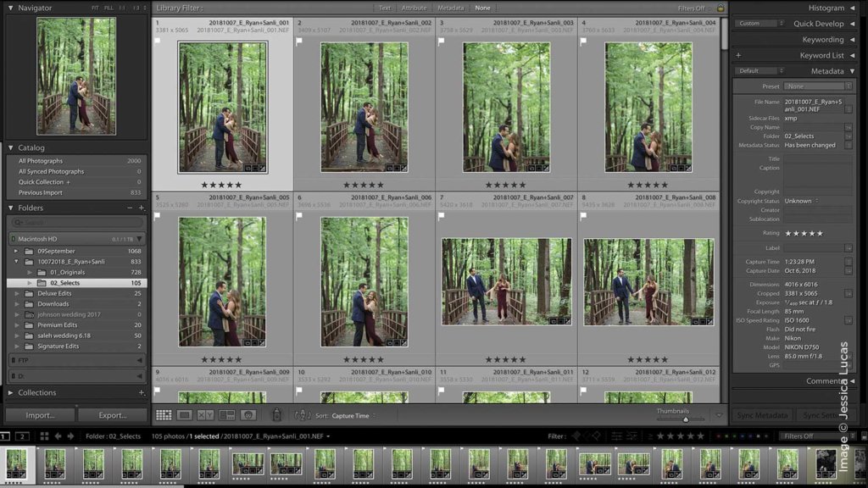
Task: Select Attribute tab in Library Filter
Action: pyautogui.click(x=414, y=8)
